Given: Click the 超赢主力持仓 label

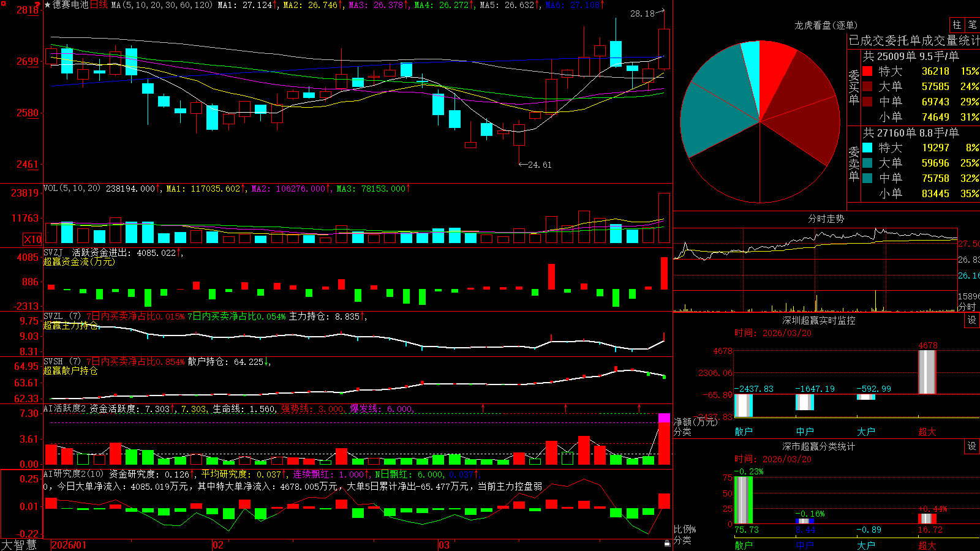Looking at the screenshot, I should 70,326.
